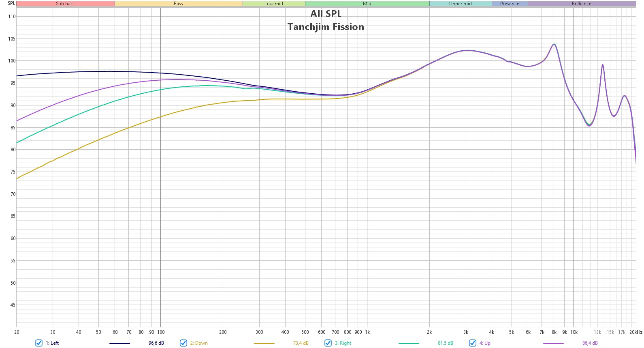
Task: Click the dark blue Left trace line sample
Action: tap(119, 344)
